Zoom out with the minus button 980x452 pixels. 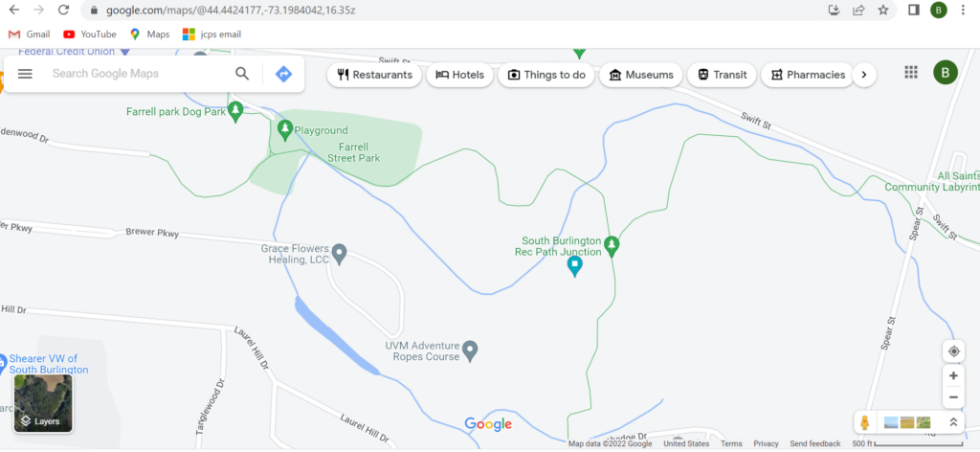click(x=954, y=397)
